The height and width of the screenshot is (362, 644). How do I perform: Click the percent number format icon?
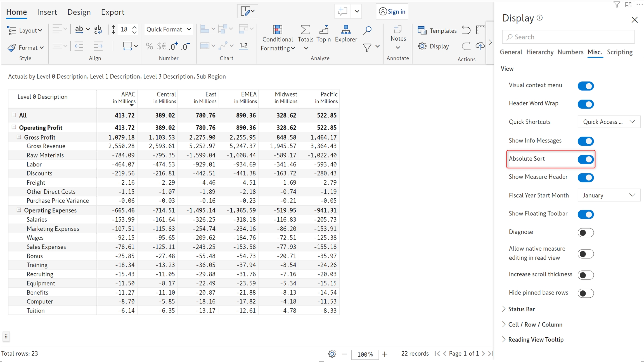click(150, 46)
